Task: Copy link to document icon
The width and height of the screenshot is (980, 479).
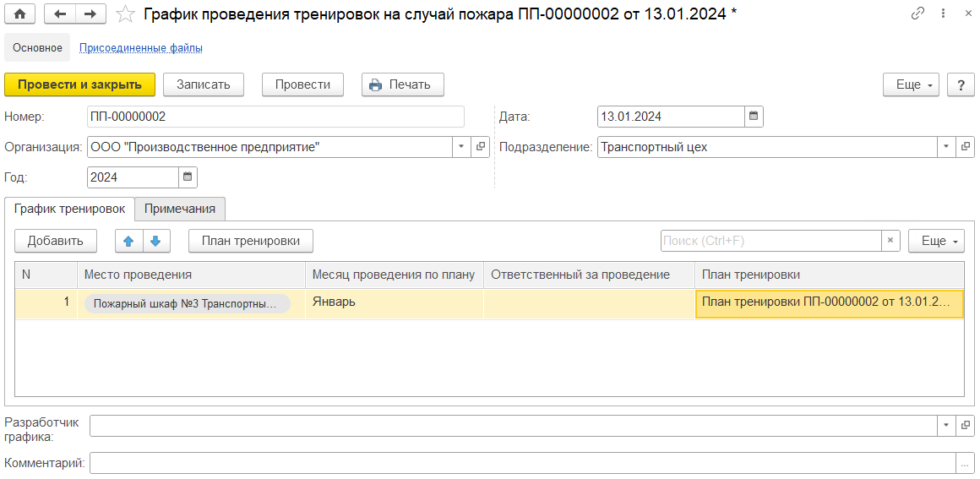Action: click(917, 14)
